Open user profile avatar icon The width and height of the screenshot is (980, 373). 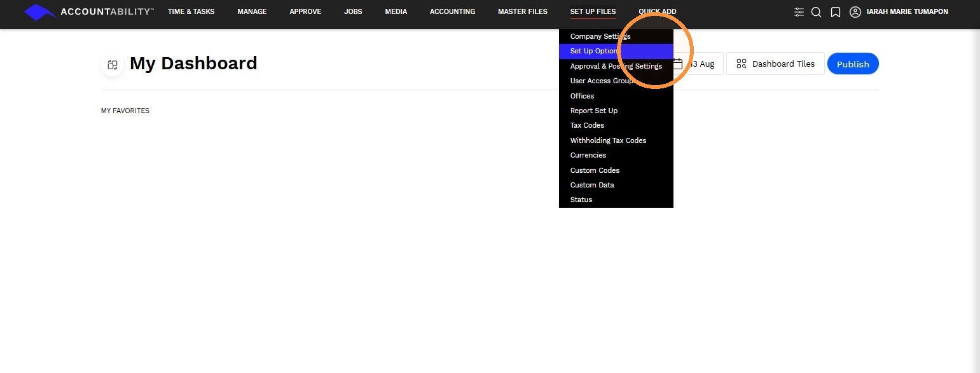pos(855,12)
